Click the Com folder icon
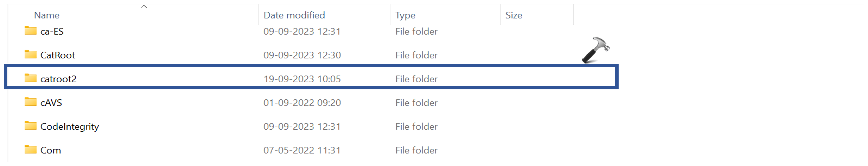This screenshot has height=166, width=868. [x=30, y=150]
